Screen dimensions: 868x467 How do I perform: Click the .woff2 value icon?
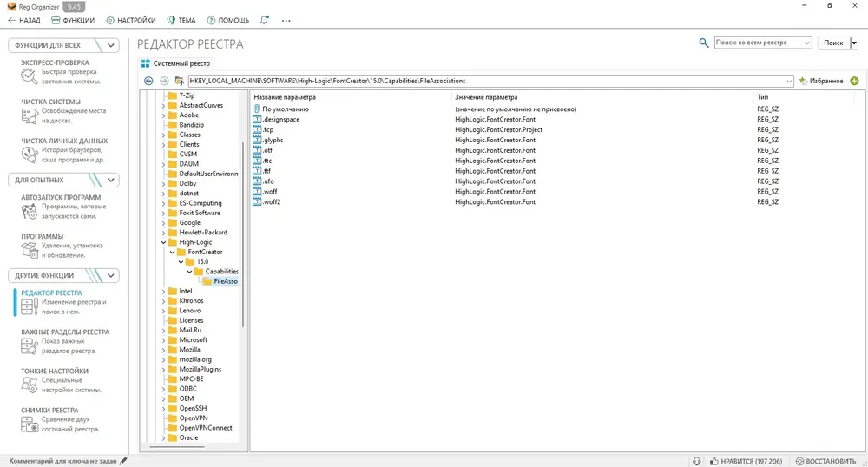[257, 202]
